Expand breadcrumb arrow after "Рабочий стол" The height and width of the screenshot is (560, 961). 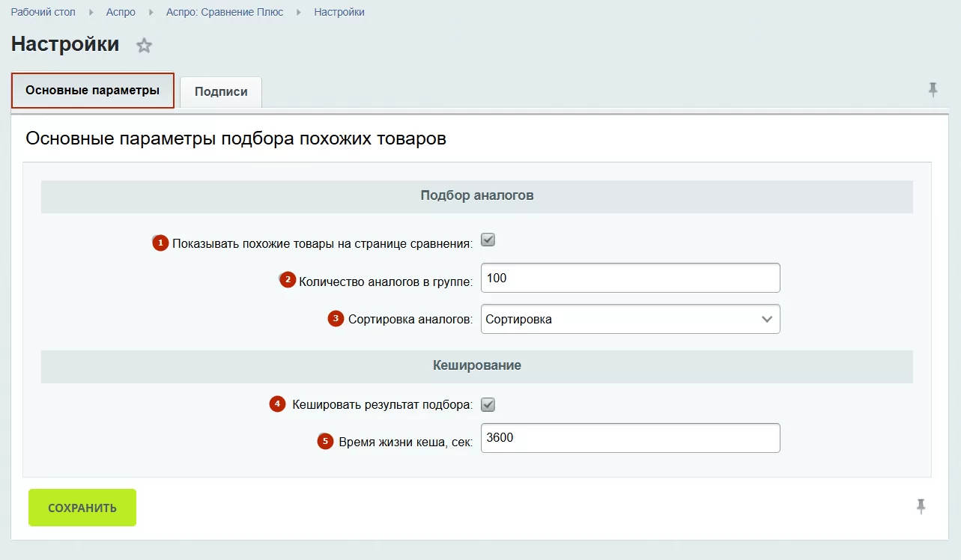click(91, 13)
